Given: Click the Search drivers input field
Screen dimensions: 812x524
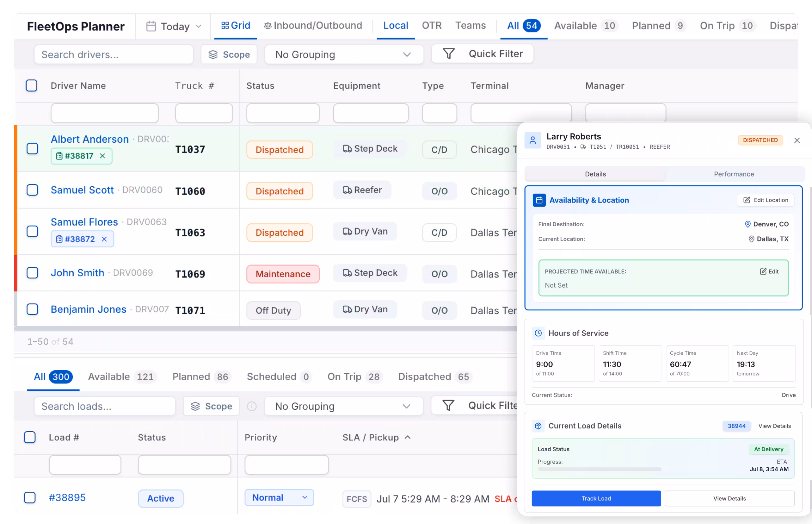Looking at the screenshot, I should 114,54.
